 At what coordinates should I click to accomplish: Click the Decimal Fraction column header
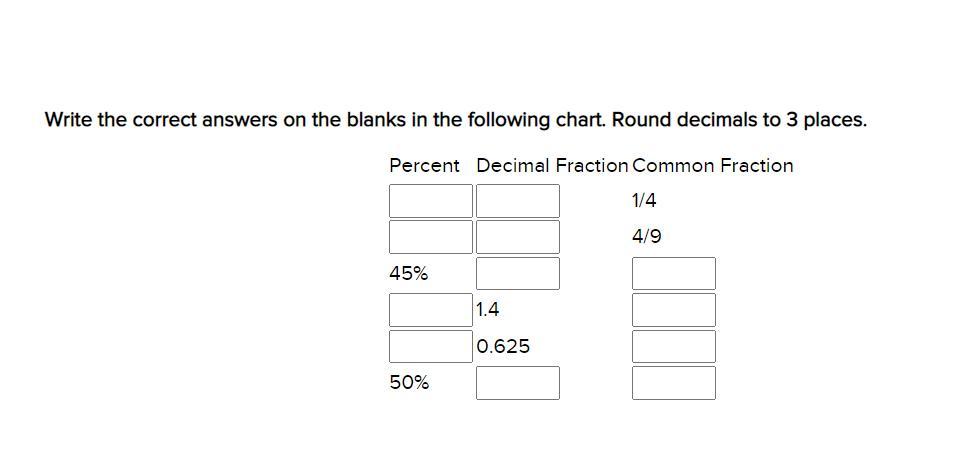553,166
